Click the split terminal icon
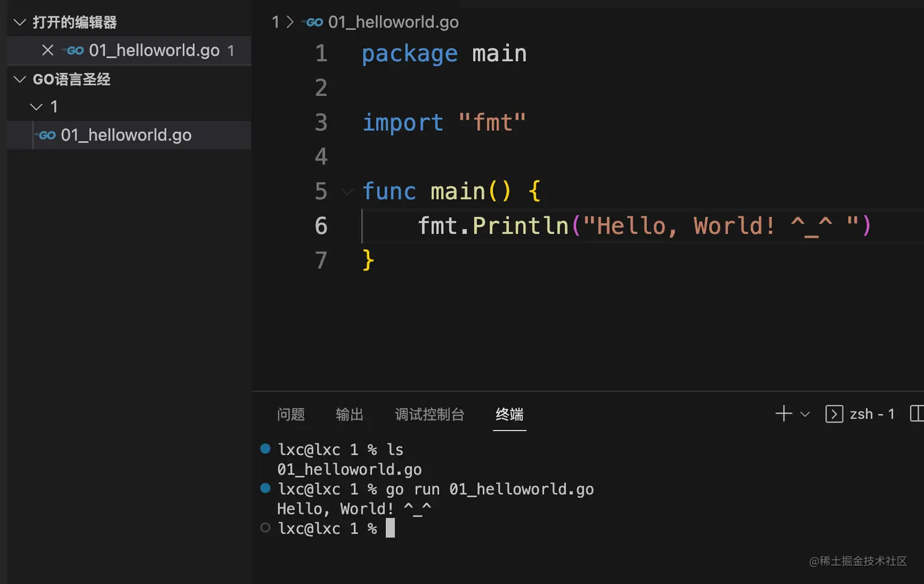The width and height of the screenshot is (924, 584). point(917,414)
